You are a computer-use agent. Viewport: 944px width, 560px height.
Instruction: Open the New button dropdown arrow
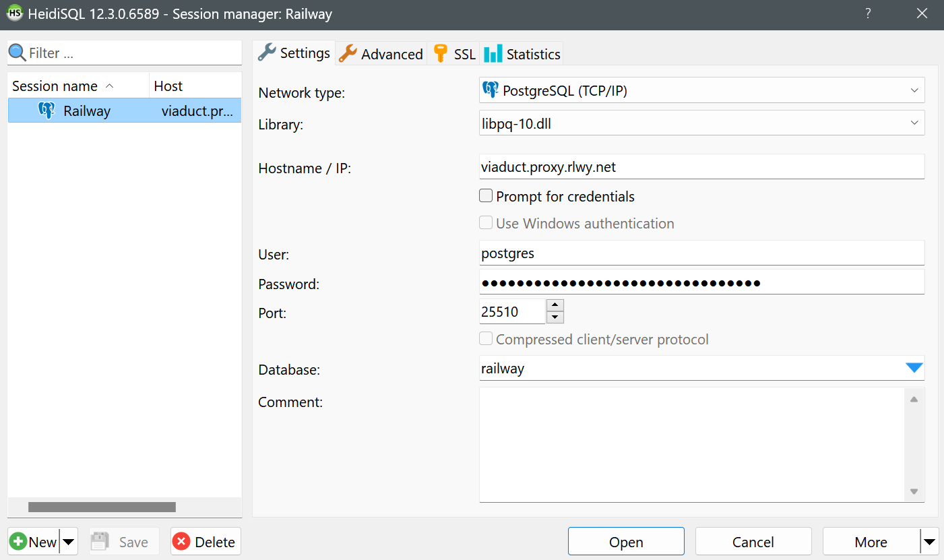click(x=69, y=542)
